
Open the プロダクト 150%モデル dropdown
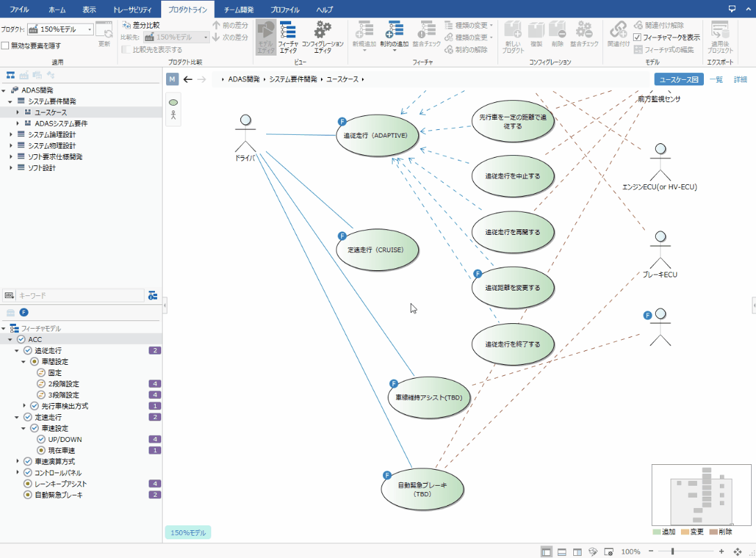[x=90, y=29]
